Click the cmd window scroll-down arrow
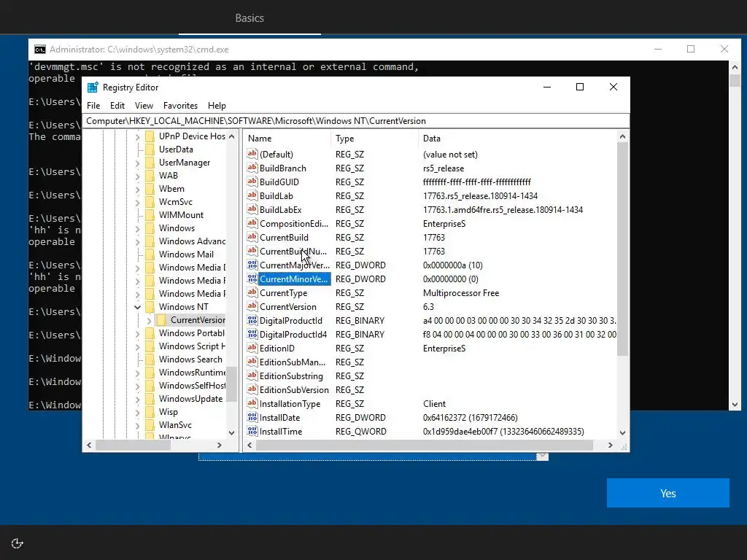This screenshot has width=747, height=560. [735, 405]
